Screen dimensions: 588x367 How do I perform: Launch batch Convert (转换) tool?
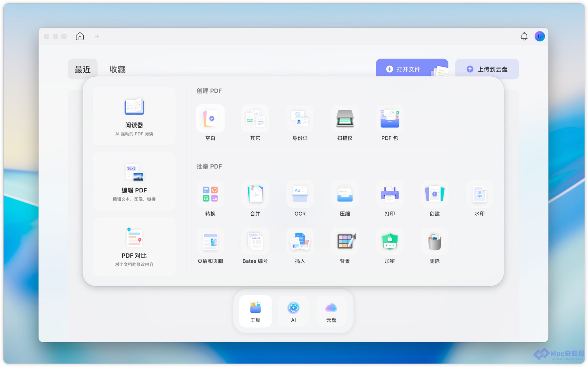(x=210, y=194)
